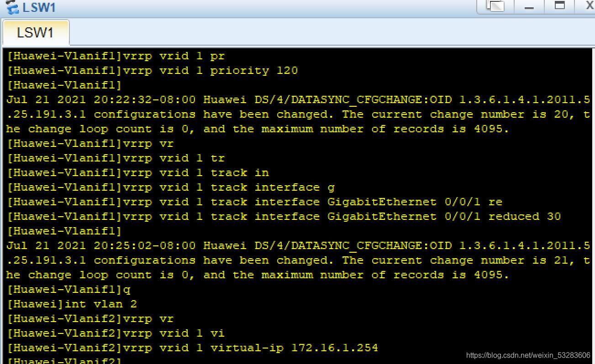
Task: Click the line 'vrrp vrid 1 tr'
Action: tap(116, 158)
